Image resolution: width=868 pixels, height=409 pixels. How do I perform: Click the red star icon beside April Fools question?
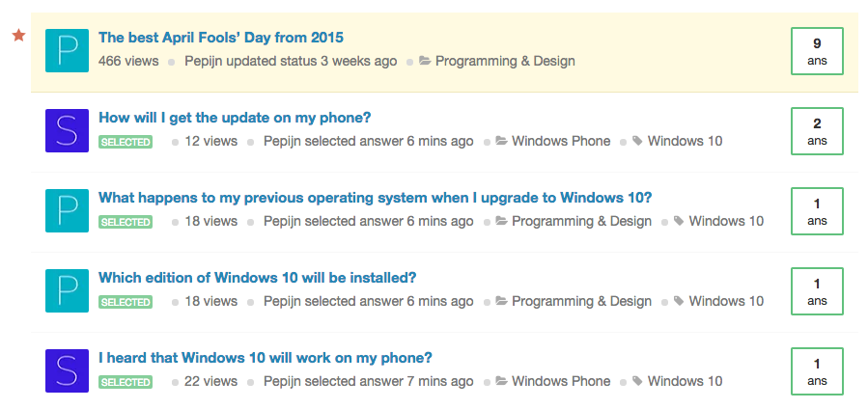pyautogui.click(x=18, y=36)
